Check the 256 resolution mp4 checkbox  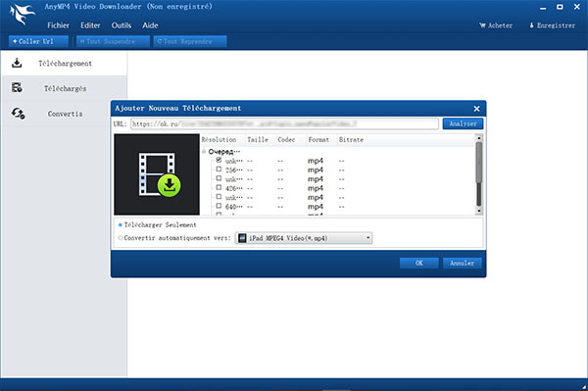(x=219, y=170)
